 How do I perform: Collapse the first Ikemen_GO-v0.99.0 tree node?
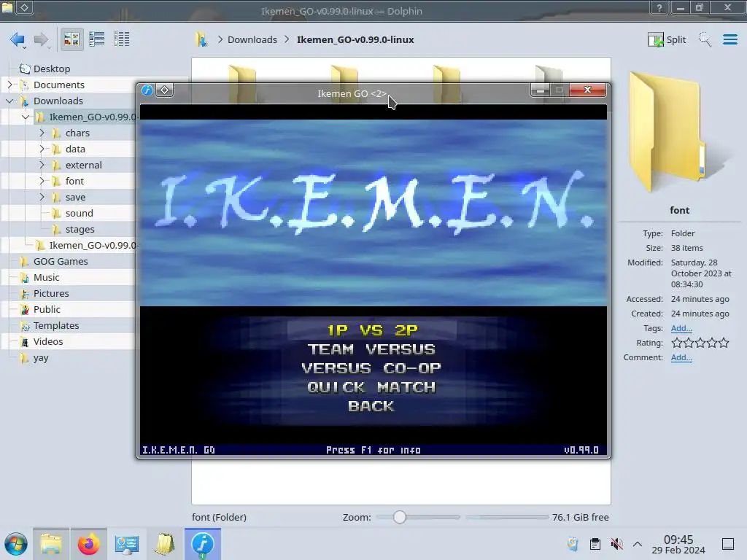coord(26,117)
